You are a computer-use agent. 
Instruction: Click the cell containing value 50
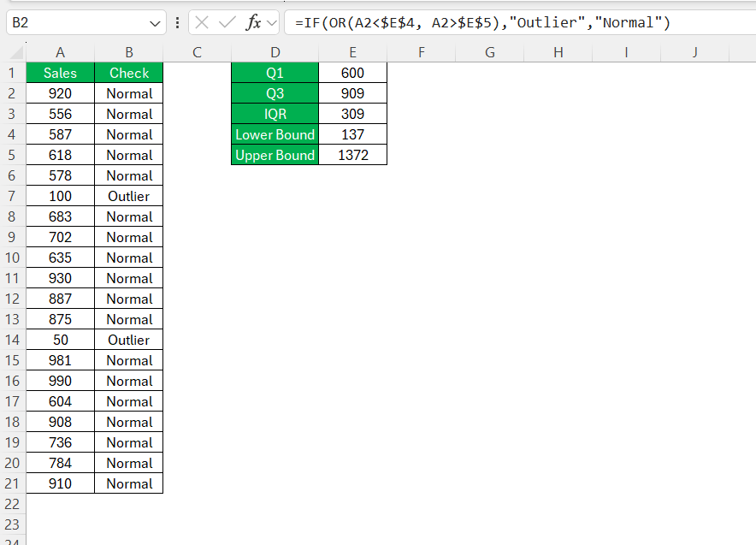coord(59,340)
